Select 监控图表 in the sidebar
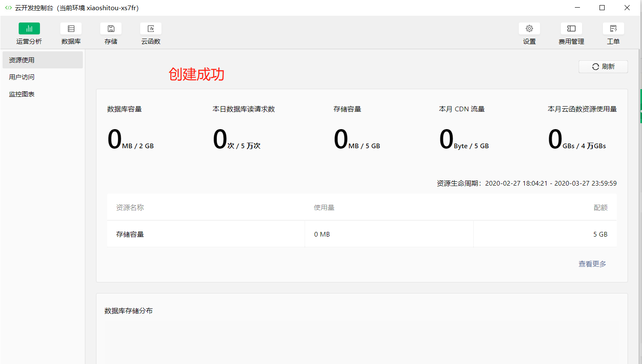 [x=42, y=94]
